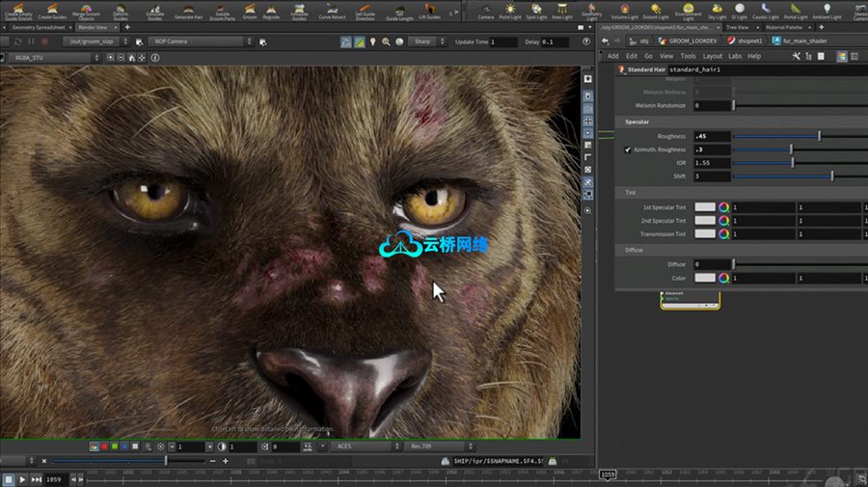Open the ROP Camera dropdown
This screenshot has width=868, height=487.
tap(203, 42)
